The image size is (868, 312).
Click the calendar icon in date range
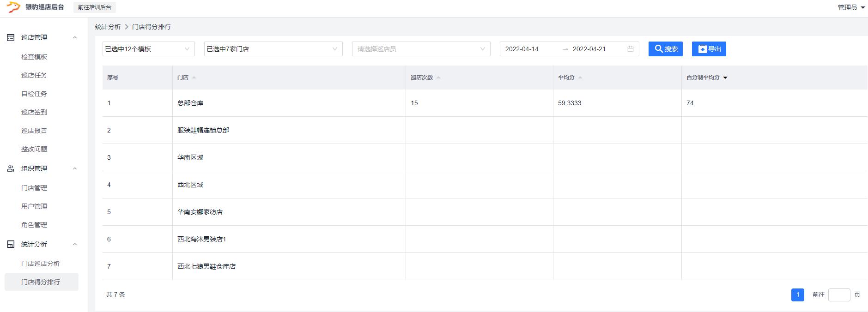pyautogui.click(x=631, y=49)
